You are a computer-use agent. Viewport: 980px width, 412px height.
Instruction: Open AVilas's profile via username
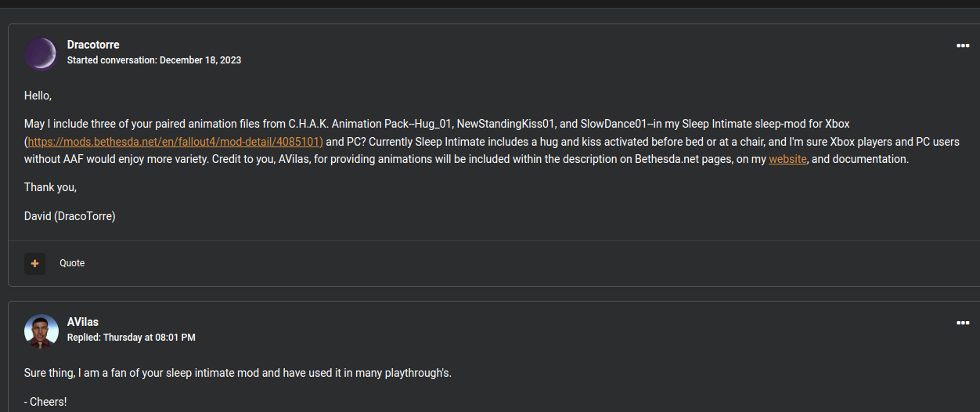coord(83,322)
